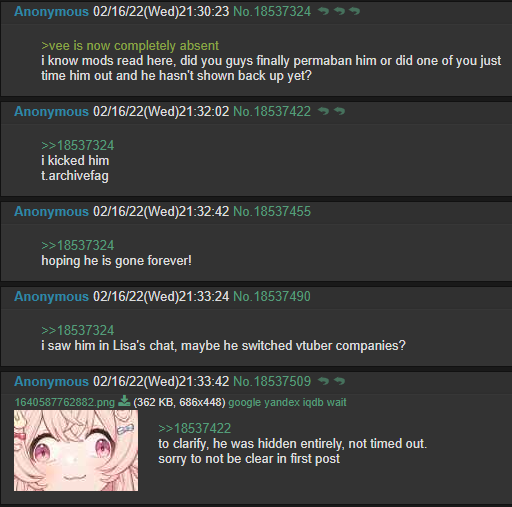Expand the pink-haired anime face thumbnail
Viewport: 512px width, 507px height.
tap(76, 450)
